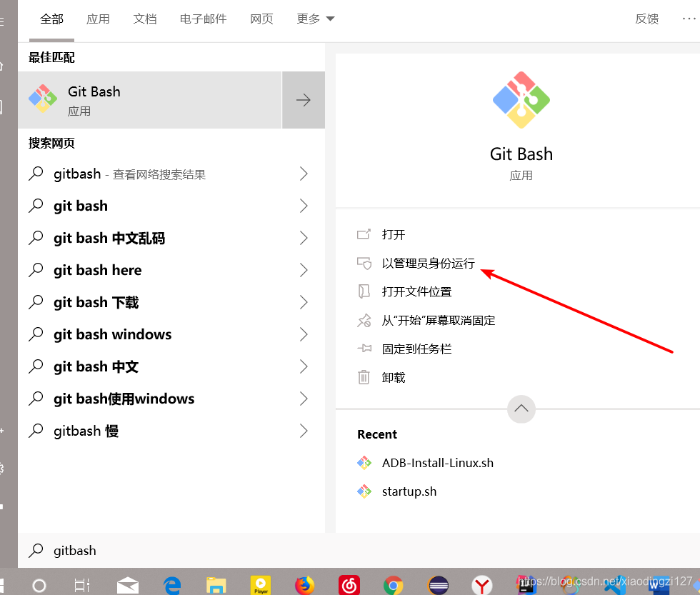
Task: Open File Explorer from taskbar
Action: click(x=216, y=585)
